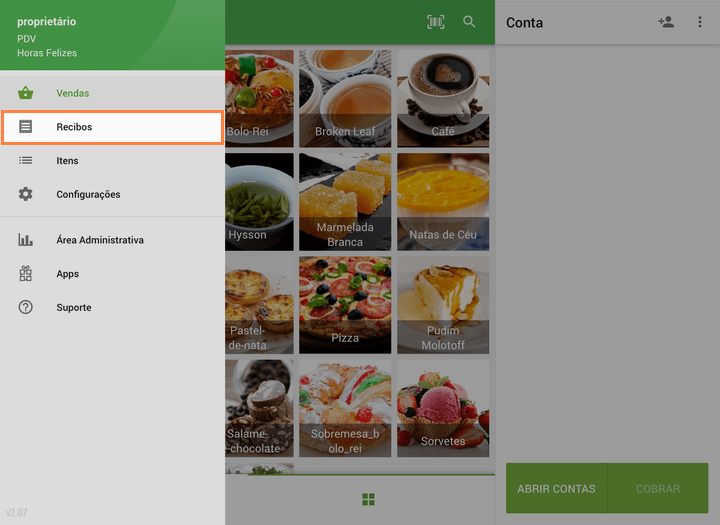Click the COBRAR button

(x=658, y=488)
